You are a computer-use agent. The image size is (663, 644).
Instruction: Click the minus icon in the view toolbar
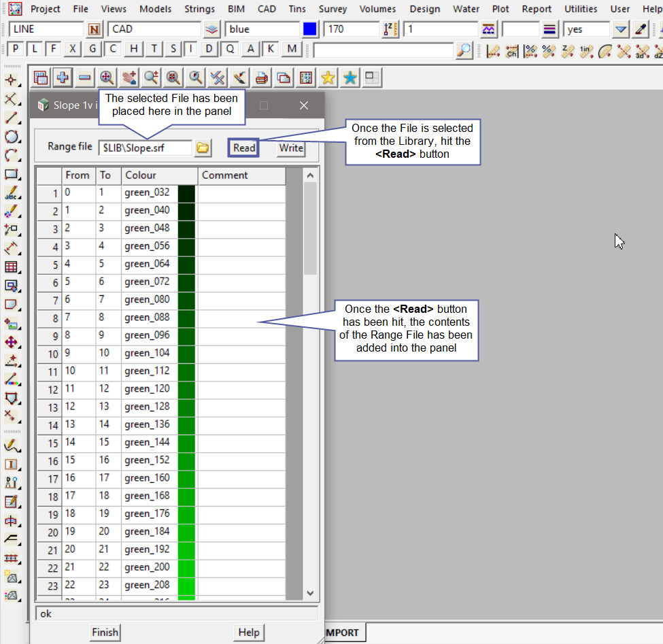(x=84, y=78)
